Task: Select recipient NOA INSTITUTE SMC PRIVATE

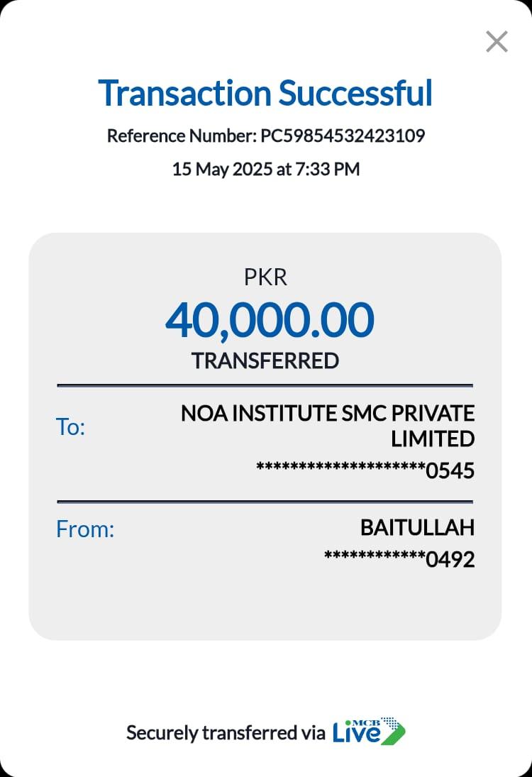Action: coord(328,413)
